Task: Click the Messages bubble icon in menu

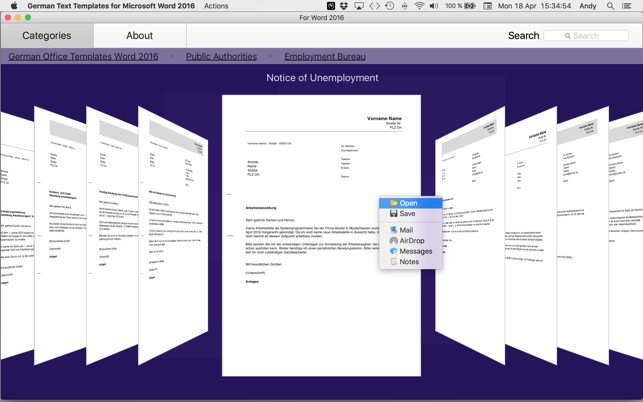Action: tap(394, 251)
